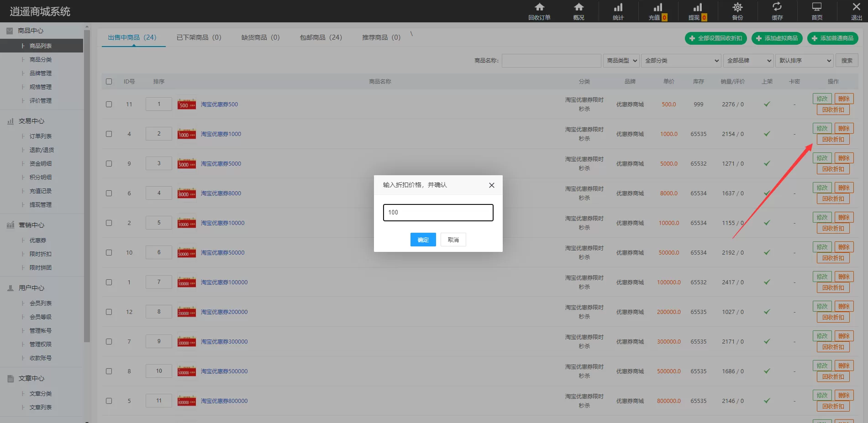Confirm the discount price with 确定

423,240
